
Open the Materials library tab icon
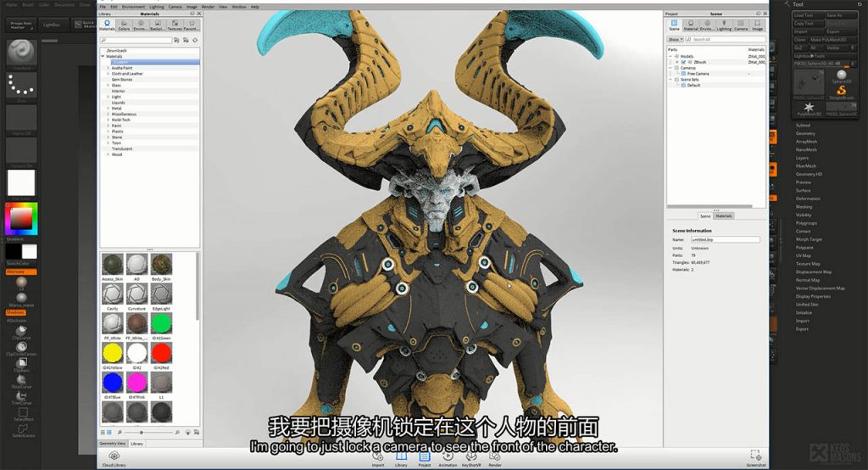(108, 25)
